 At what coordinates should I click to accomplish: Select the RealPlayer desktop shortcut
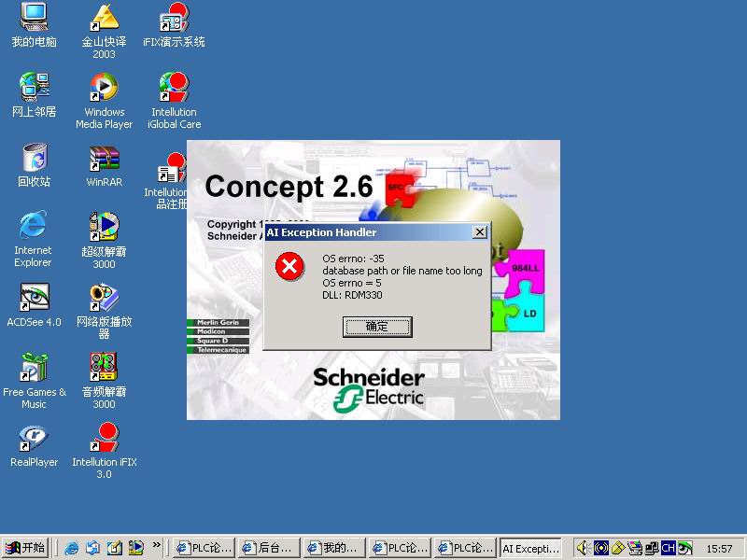point(34,445)
